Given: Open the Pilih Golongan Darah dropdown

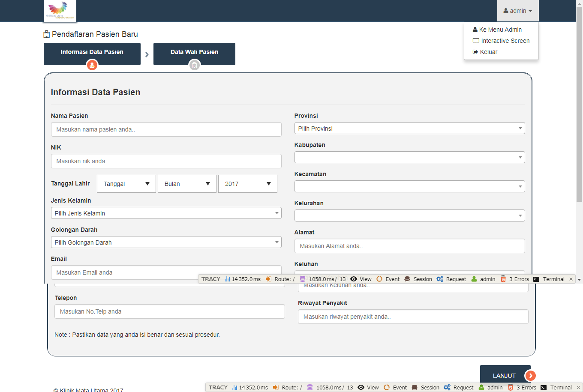Looking at the screenshot, I should point(166,242).
